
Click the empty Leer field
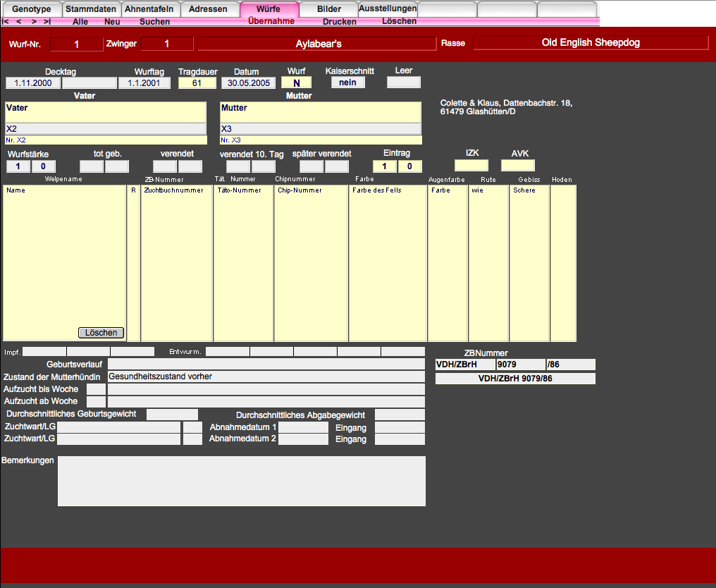coord(404,82)
